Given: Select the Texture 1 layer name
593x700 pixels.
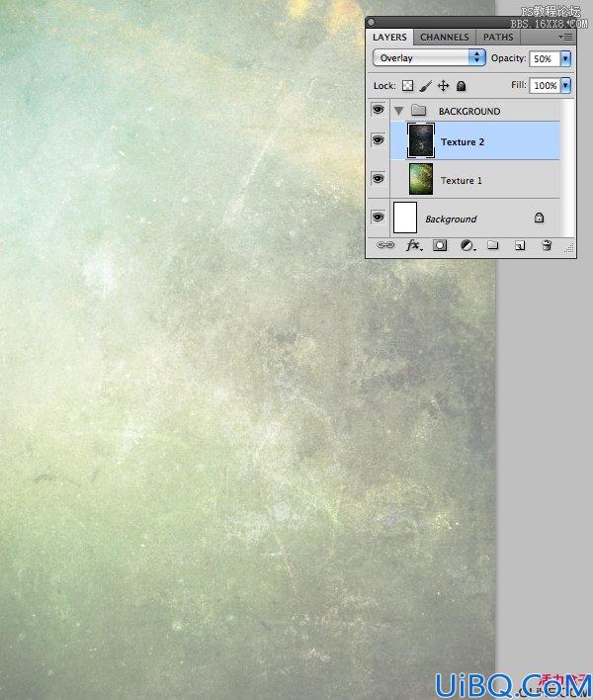Looking at the screenshot, I should (461, 180).
